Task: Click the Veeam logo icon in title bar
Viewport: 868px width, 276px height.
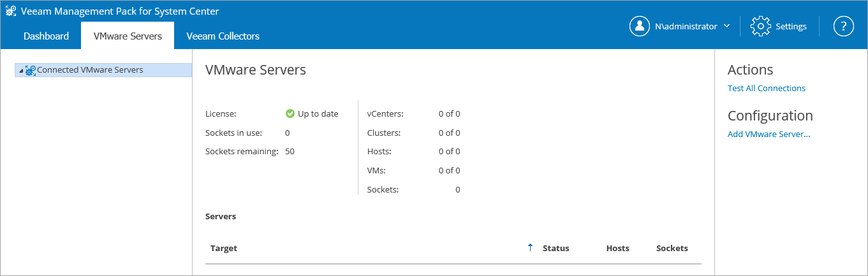Action: (x=11, y=11)
